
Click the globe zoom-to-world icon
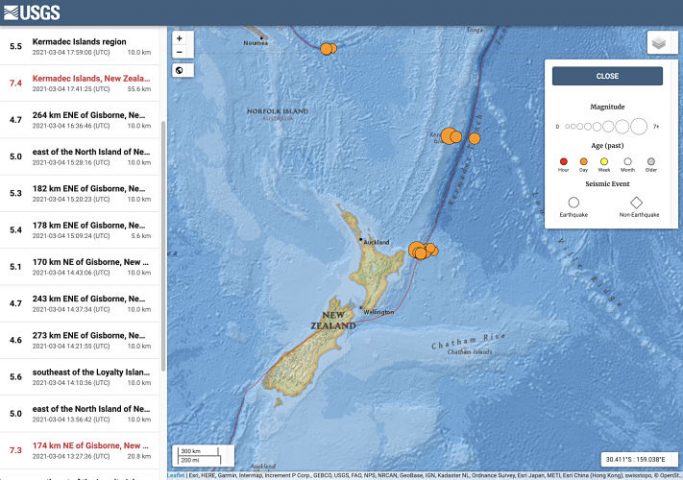[179, 70]
